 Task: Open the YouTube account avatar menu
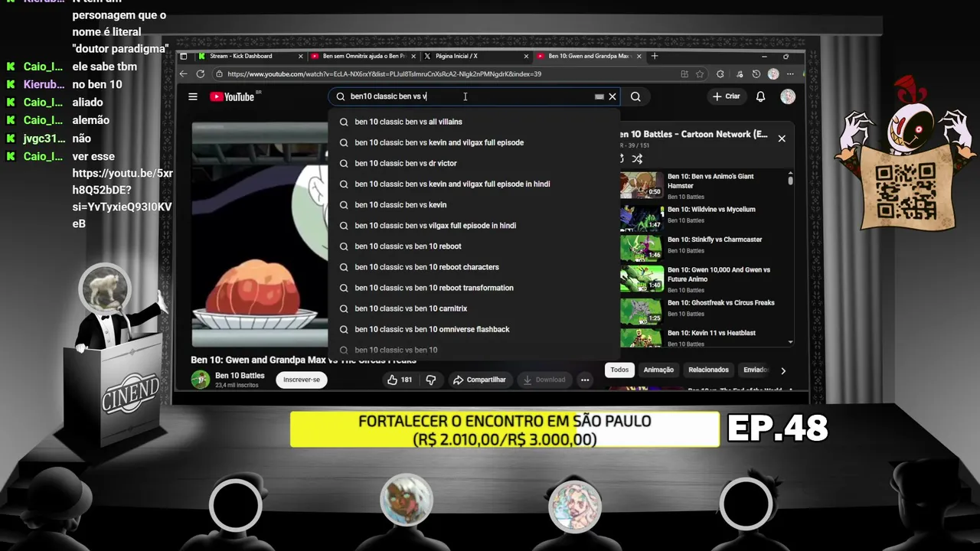[788, 96]
